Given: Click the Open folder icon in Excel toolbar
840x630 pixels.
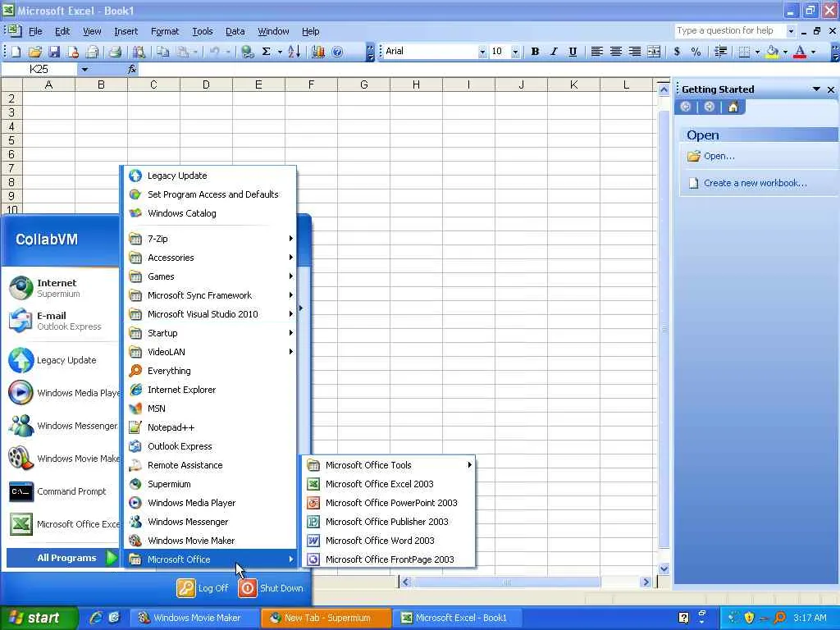Looking at the screenshot, I should click(34, 52).
